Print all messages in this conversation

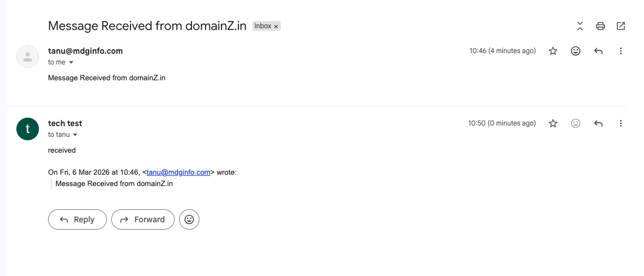coord(601,26)
